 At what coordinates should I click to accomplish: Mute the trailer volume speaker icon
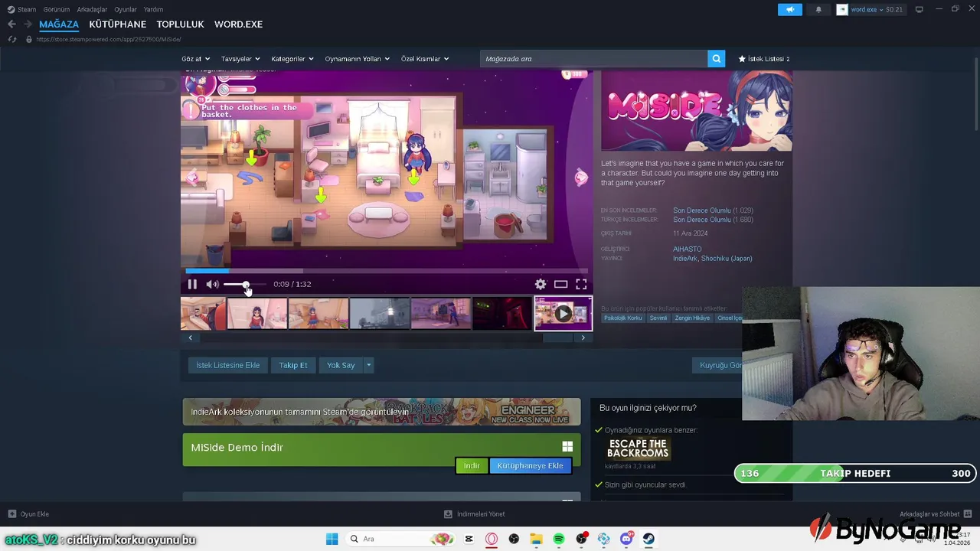point(212,284)
